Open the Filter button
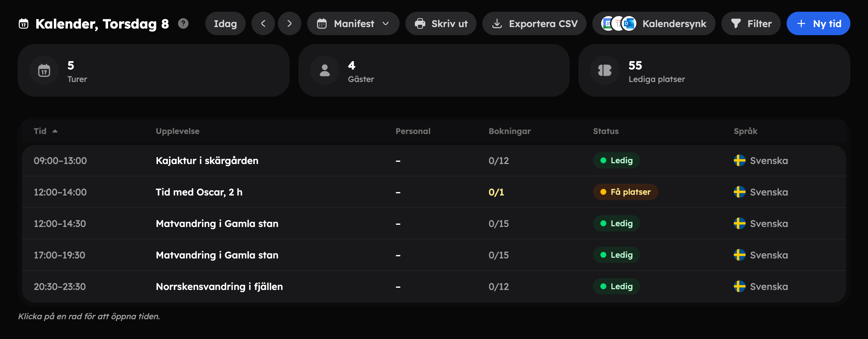This screenshot has height=339, width=868. pos(751,23)
